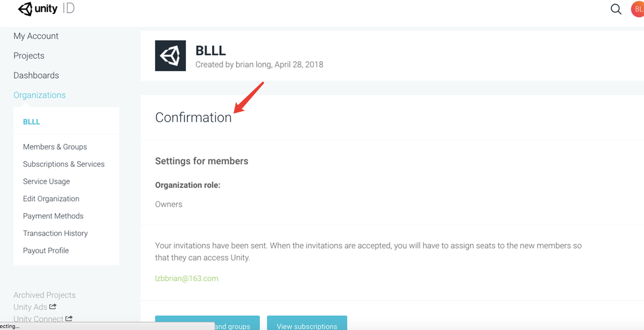Open search with magnifying glass icon

[616, 9]
